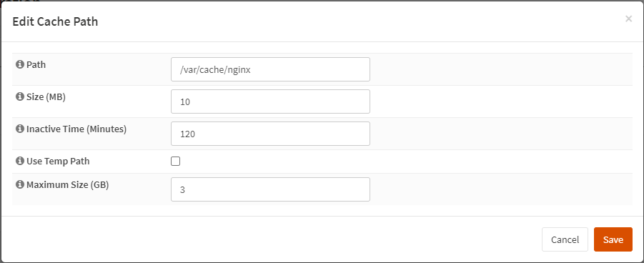The image size is (644, 263).
Task: Show help for Size (MB) field
Action: 19,96
